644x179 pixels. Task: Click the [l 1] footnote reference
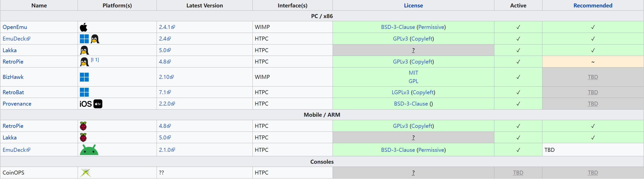(95, 60)
